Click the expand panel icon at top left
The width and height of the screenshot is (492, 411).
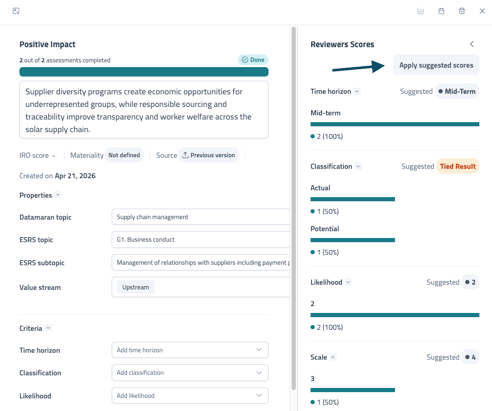click(16, 11)
